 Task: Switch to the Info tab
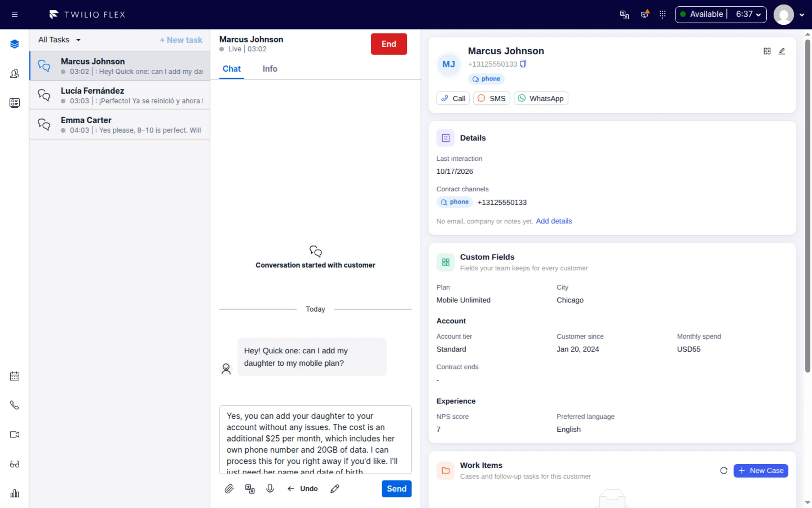pos(270,69)
